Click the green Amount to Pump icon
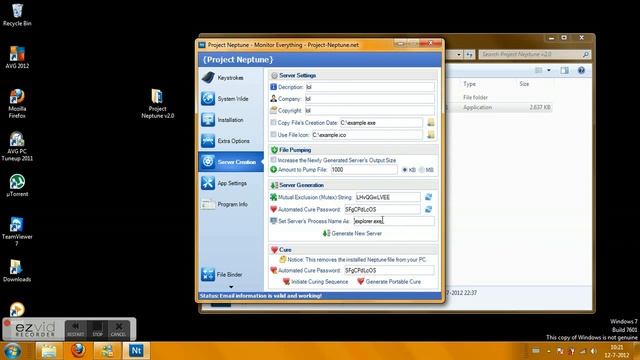 273,169
